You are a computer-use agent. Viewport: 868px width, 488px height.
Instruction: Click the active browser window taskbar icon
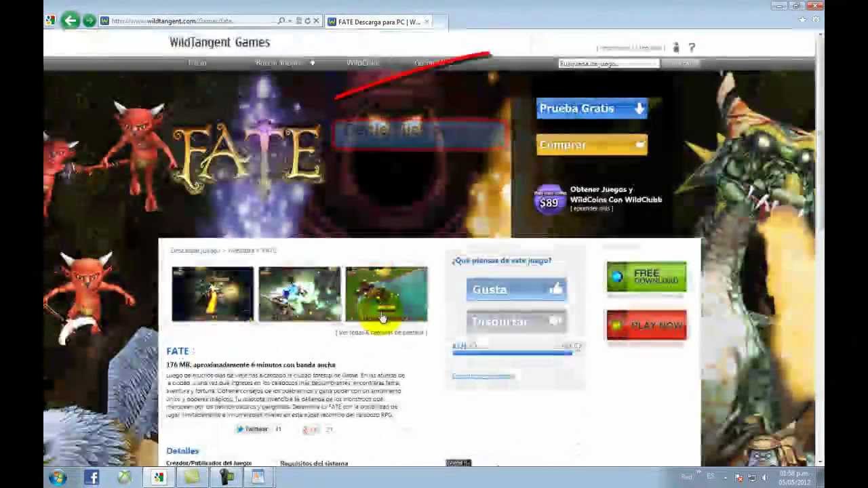click(x=158, y=477)
